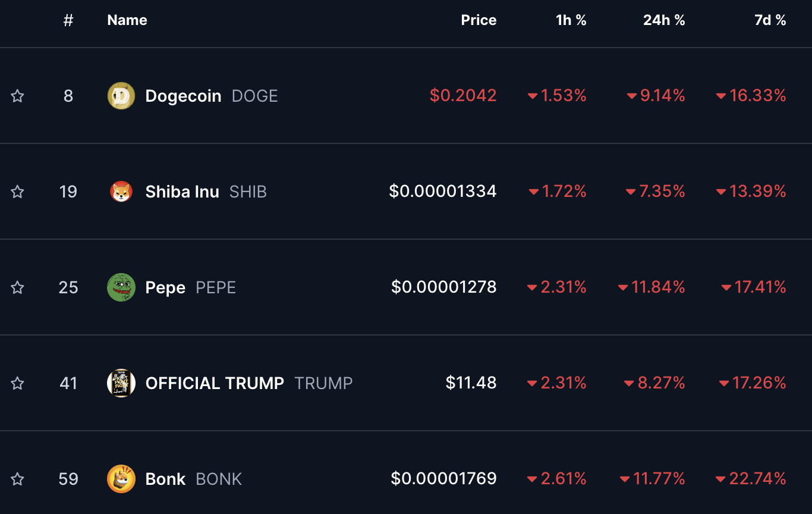Open the Dogecoin name link
Image resolution: width=812 pixels, height=514 pixels.
183,96
